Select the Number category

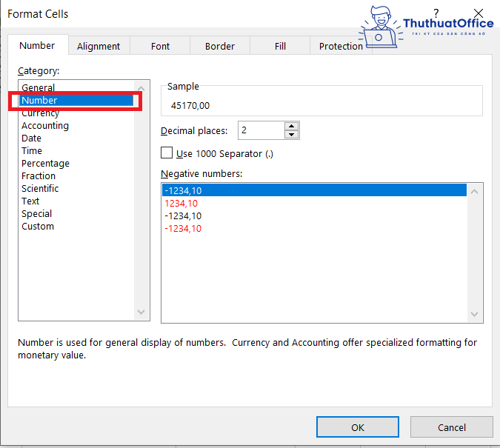pyautogui.click(x=76, y=100)
